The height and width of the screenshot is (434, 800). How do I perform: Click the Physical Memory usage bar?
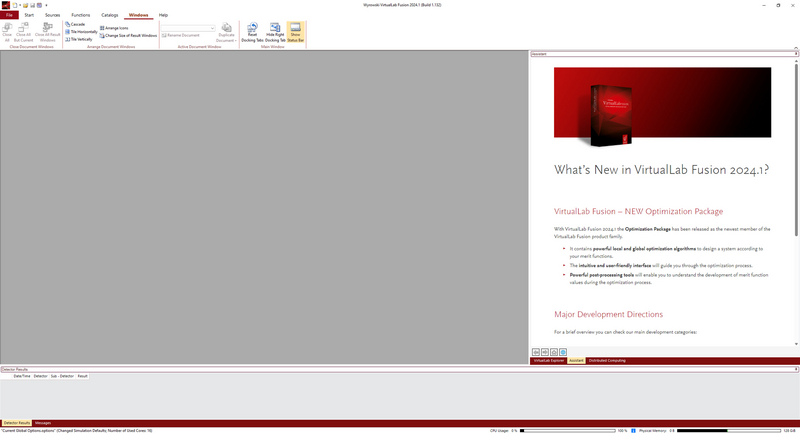729,431
